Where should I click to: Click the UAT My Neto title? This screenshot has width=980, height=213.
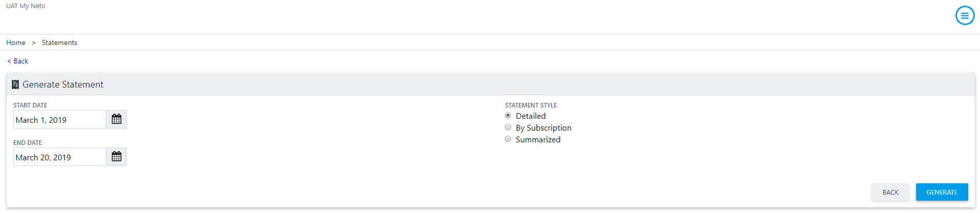coord(26,6)
